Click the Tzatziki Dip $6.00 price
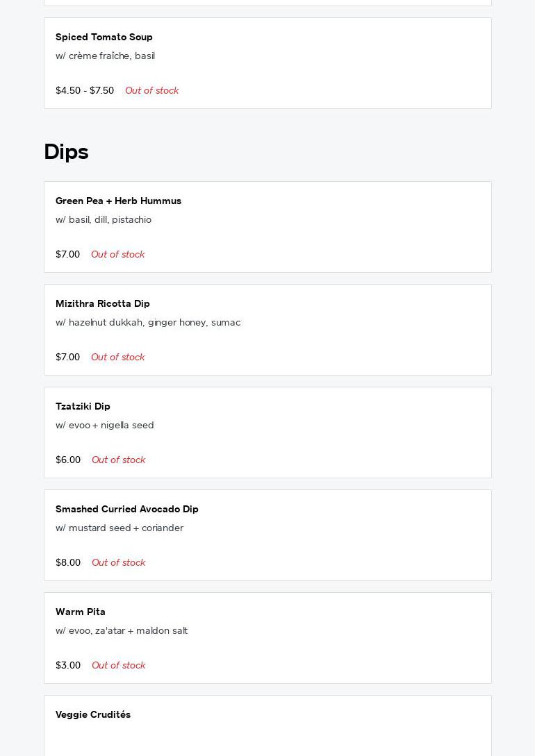The height and width of the screenshot is (756, 535). pos(68,460)
